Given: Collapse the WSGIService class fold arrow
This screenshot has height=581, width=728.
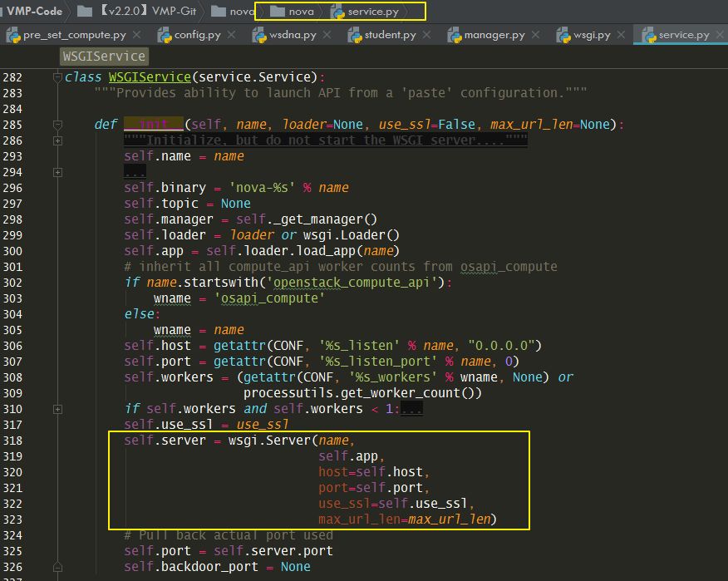Looking at the screenshot, I should click(57, 76).
